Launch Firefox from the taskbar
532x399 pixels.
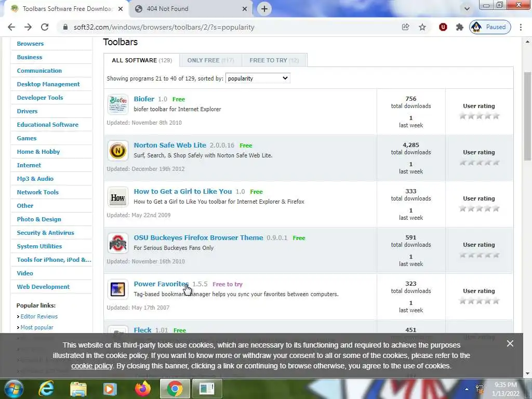click(142, 389)
